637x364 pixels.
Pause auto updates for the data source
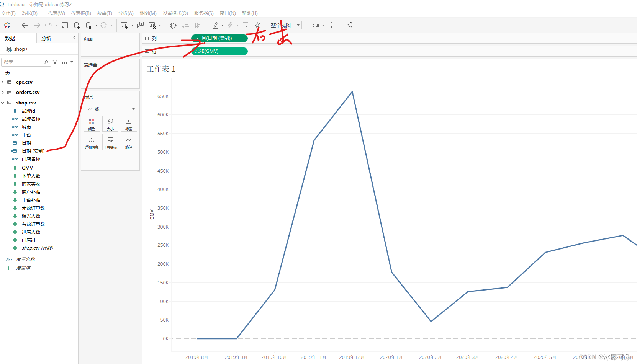point(88,25)
